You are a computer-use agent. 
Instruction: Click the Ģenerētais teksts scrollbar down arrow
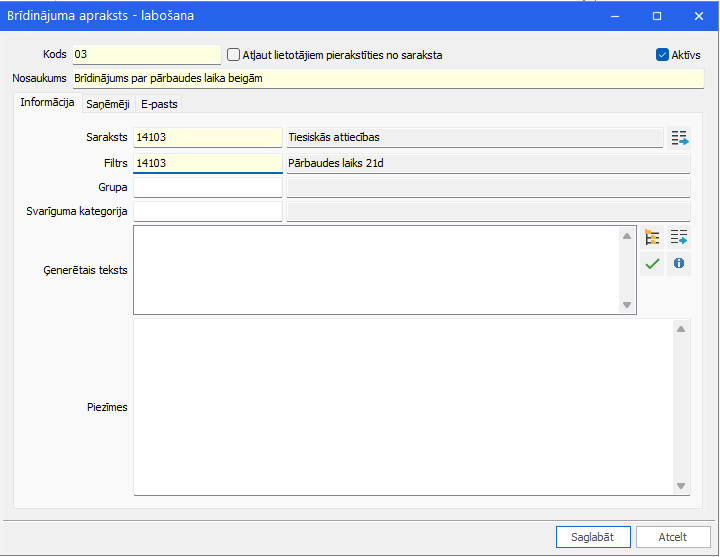pos(627,305)
